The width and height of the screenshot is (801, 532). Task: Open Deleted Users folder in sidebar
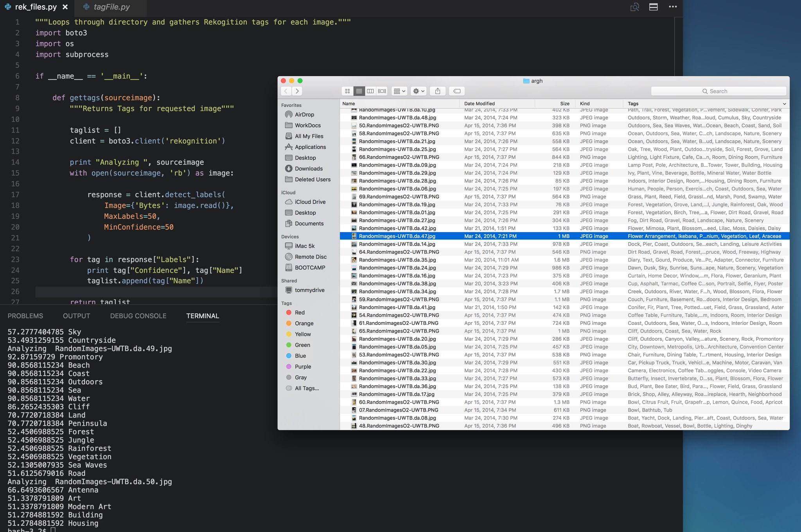[x=312, y=179]
